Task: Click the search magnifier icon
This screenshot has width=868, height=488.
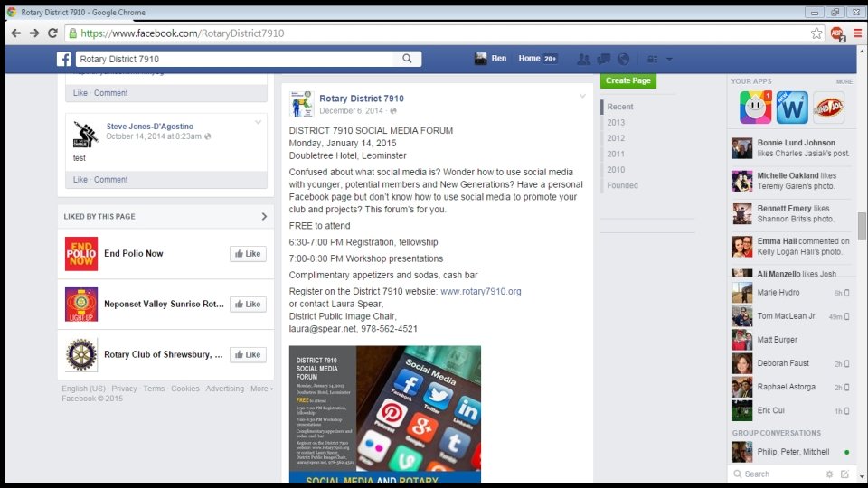Action: coord(407,59)
